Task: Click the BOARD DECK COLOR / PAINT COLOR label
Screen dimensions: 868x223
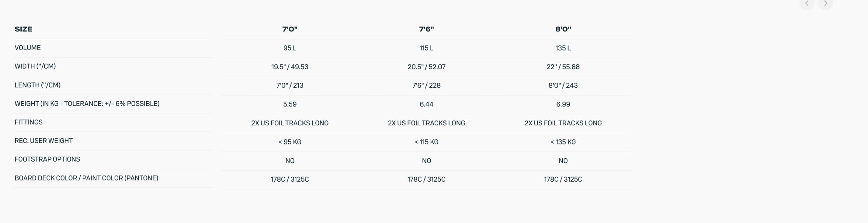Action: coord(86,178)
